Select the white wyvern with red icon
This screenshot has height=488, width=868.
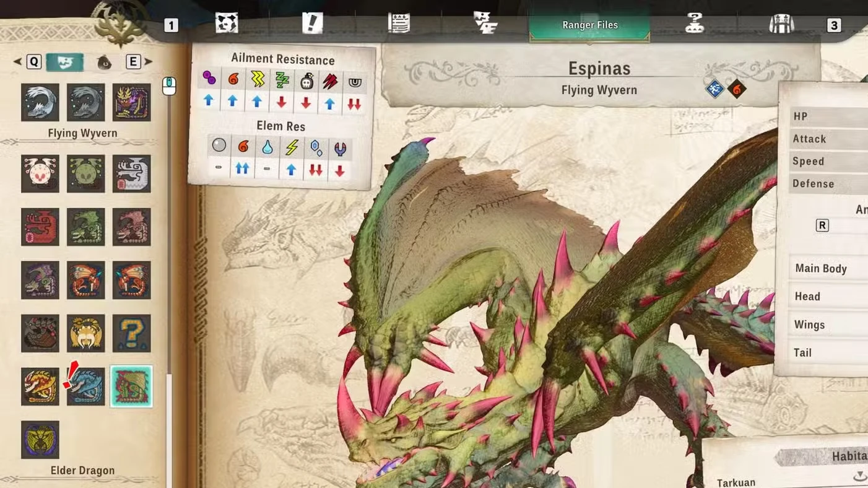(132, 174)
